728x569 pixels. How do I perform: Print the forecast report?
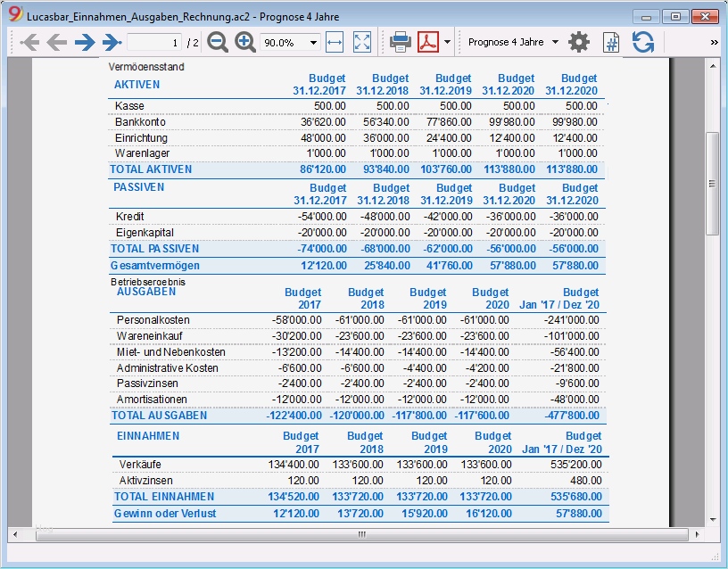click(400, 42)
